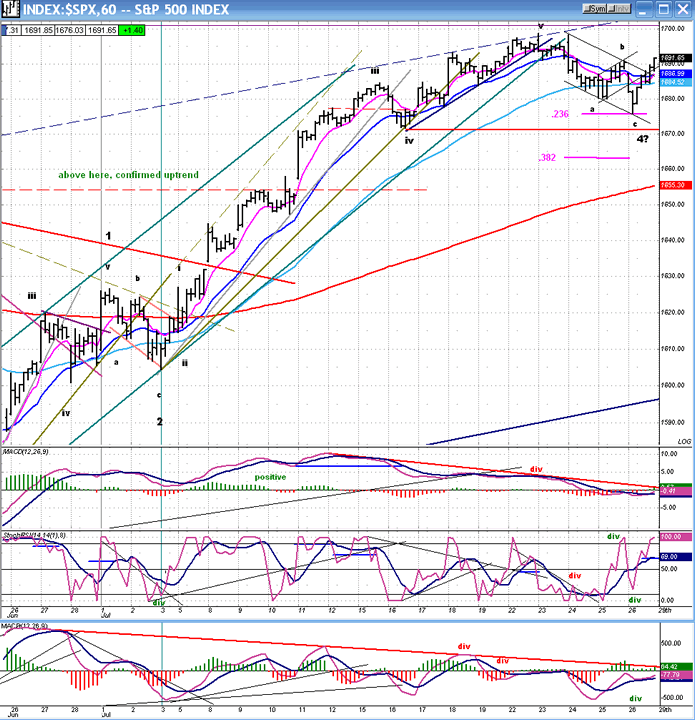Click the cyan 1684.52 moving average marker

675,82
